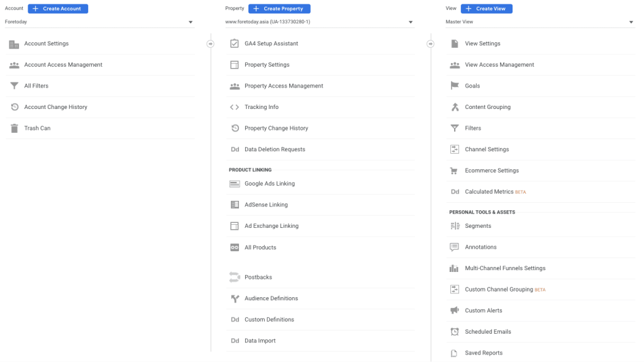Click the Ecommerce Settings cart icon
This screenshot has width=644, height=362.
click(x=455, y=171)
